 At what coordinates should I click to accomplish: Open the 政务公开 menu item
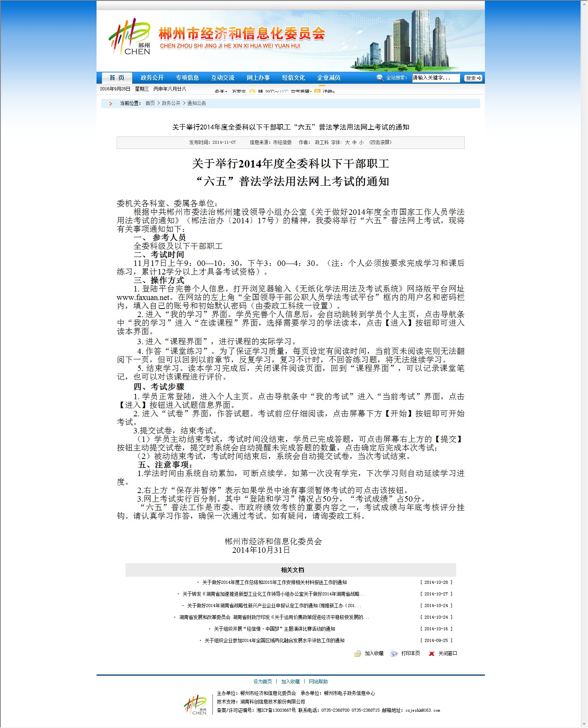point(152,78)
